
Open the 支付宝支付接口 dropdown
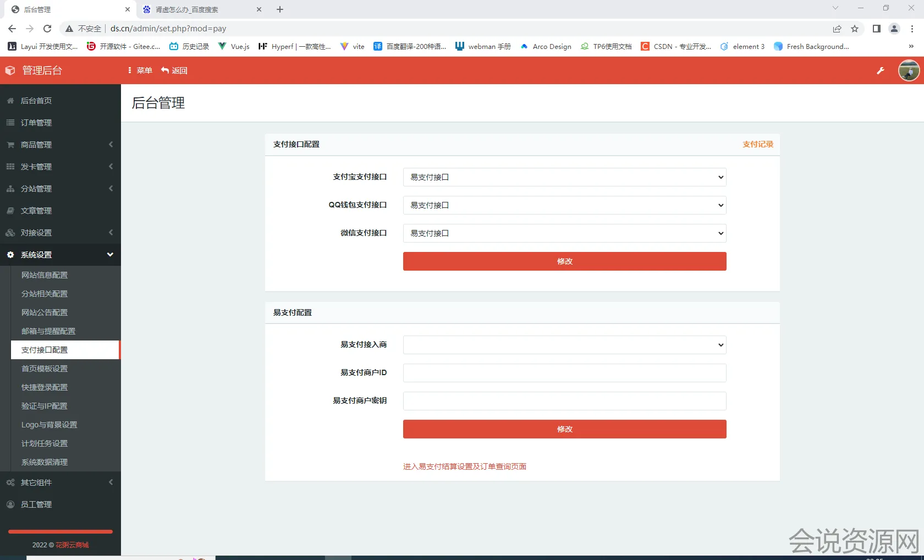pyautogui.click(x=564, y=177)
